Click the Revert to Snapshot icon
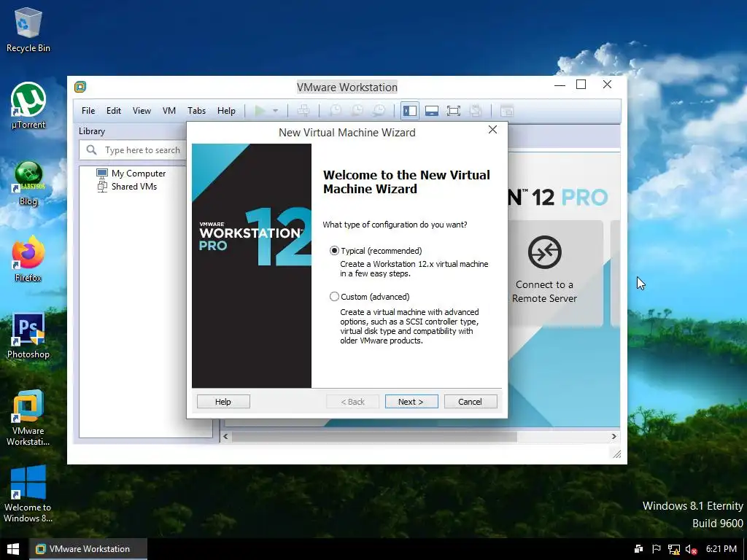This screenshot has width=747, height=560. (x=357, y=111)
